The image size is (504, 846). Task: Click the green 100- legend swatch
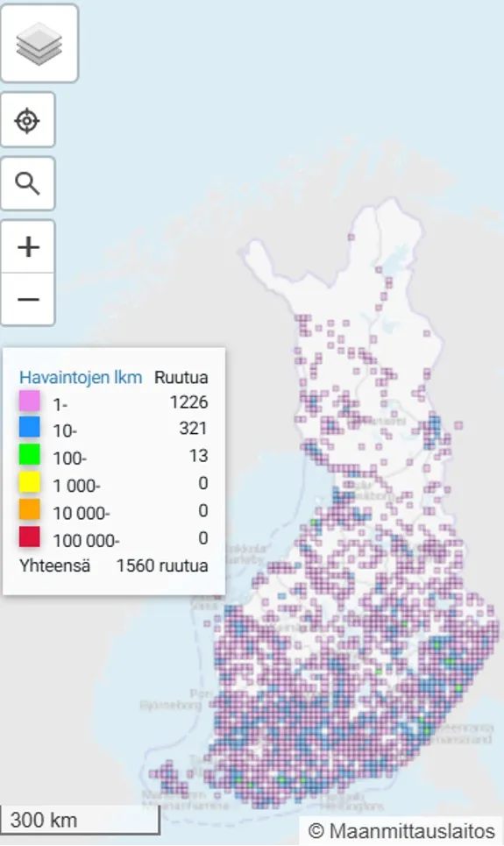pyautogui.click(x=30, y=454)
